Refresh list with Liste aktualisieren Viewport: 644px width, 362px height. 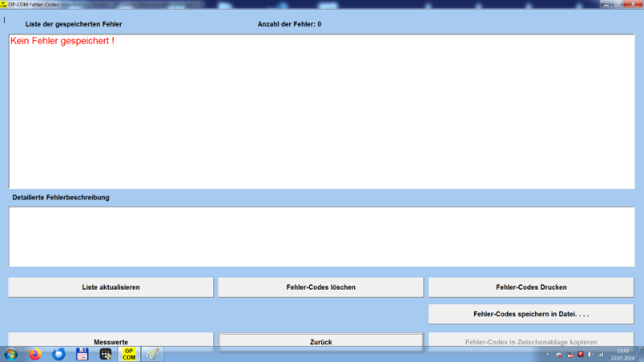click(111, 287)
